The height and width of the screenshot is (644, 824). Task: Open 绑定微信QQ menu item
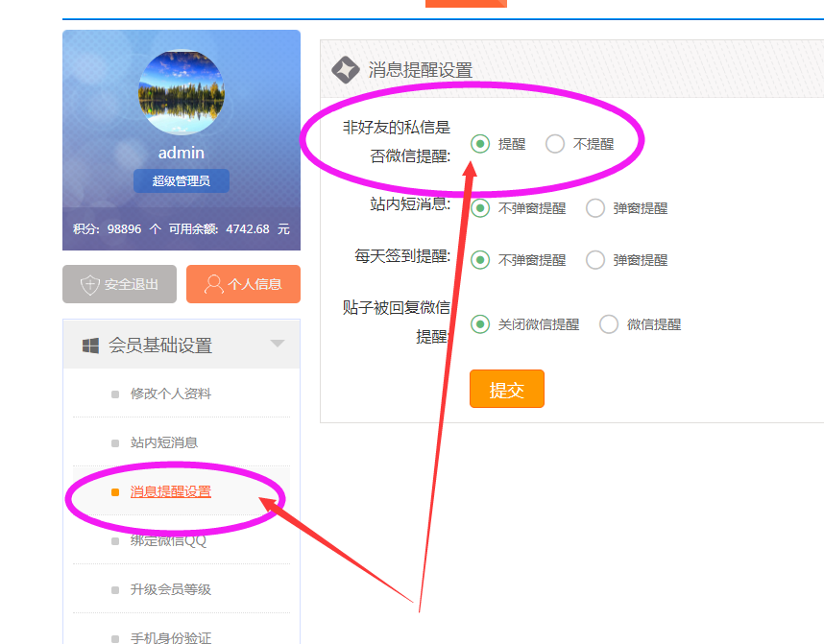(168, 540)
